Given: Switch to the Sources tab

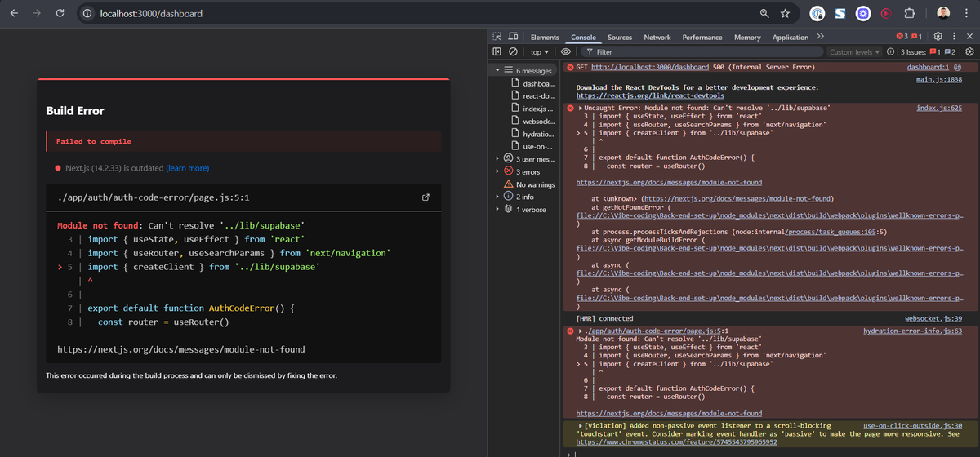Looking at the screenshot, I should pyautogui.click(x=620, y=37).
